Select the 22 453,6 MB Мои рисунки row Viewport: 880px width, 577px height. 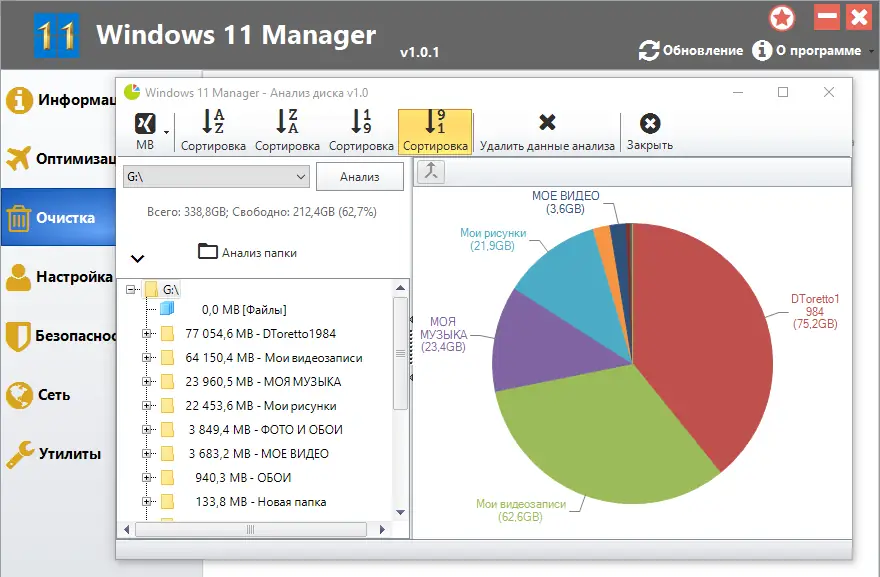pyautogui.click(x=261, y=406)
